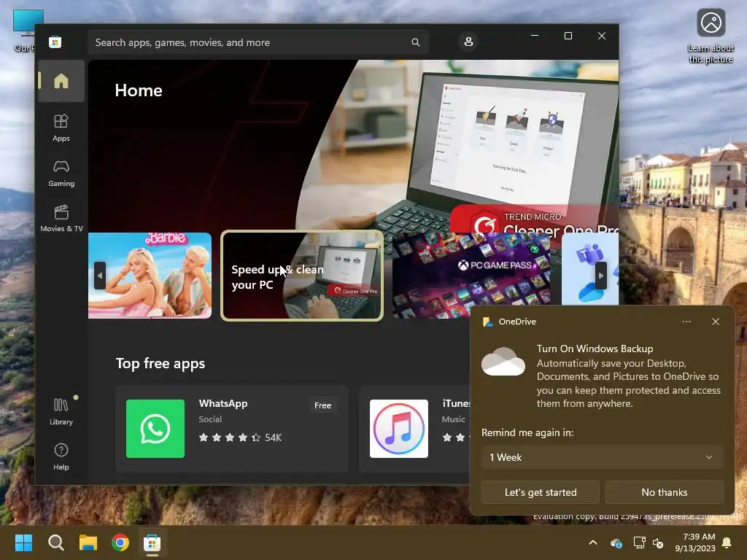
Task: Dismiss the OneDrive notification
Action: (715, 322)
